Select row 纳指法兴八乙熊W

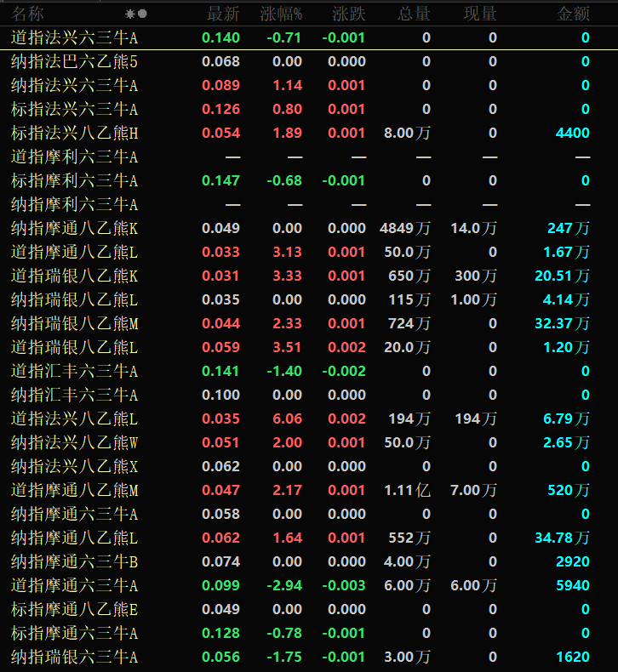309,442
